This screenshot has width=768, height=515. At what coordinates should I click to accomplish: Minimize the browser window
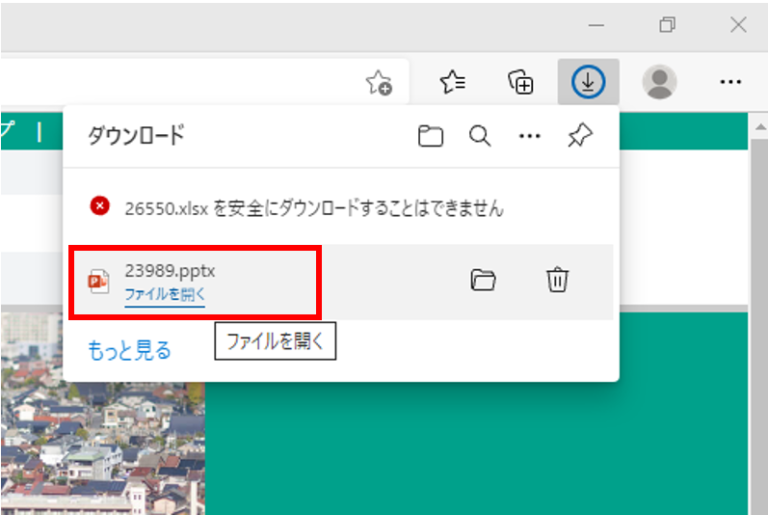coord(596,25)
